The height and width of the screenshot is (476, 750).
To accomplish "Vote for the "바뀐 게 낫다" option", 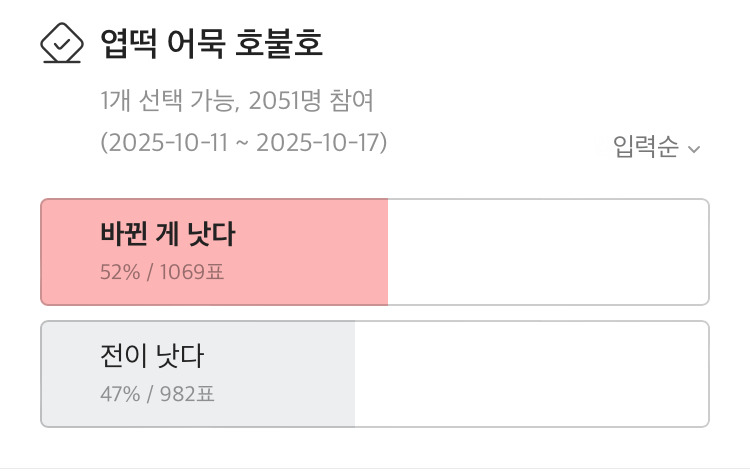I will click(x=168, y=234).
